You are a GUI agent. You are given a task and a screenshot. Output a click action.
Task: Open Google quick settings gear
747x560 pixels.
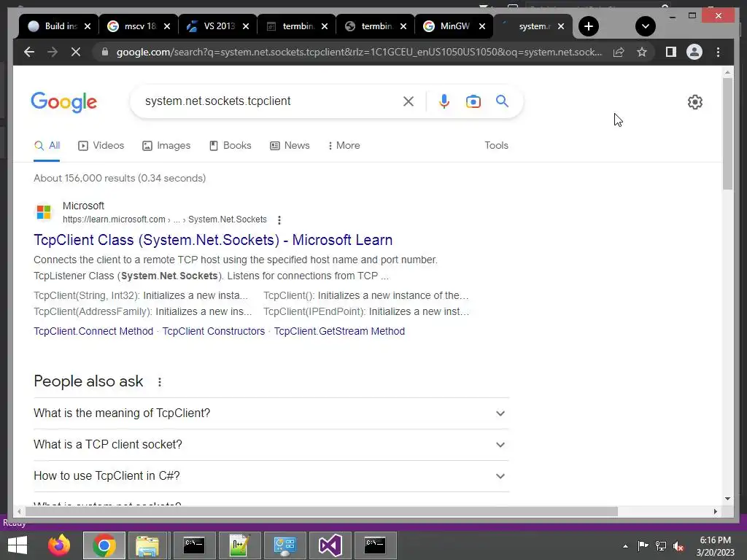[x=694, y=102]
